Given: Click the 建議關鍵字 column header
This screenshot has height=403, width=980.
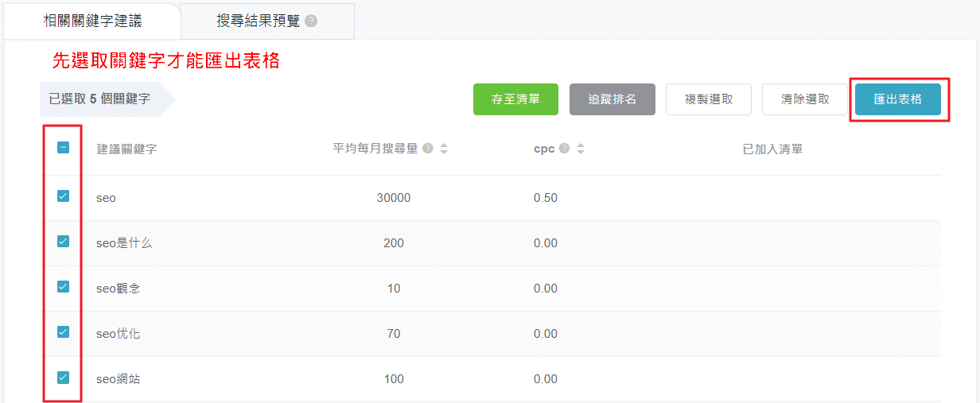Looking at the screenshot, I should tap(126, 149).
